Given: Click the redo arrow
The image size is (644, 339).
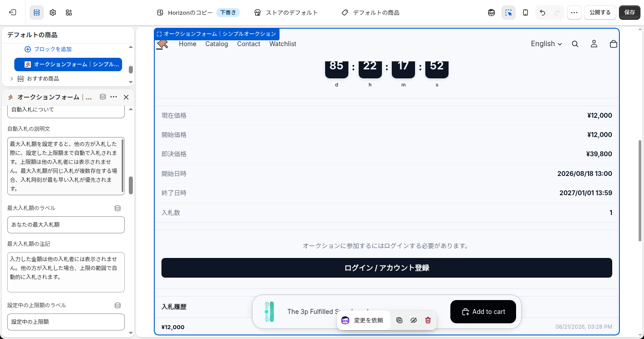Looking at the screenshot, I should pyautogui.click(x=557, y=13).
